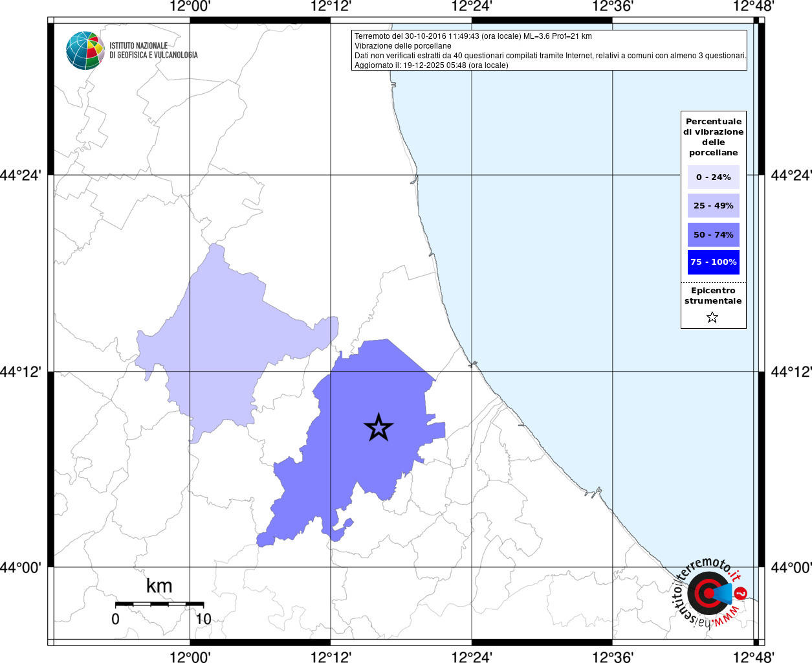The width and height of the screenshot is (812, 663).
Task: Click the light blue sea area
Action: pos(582,259)
